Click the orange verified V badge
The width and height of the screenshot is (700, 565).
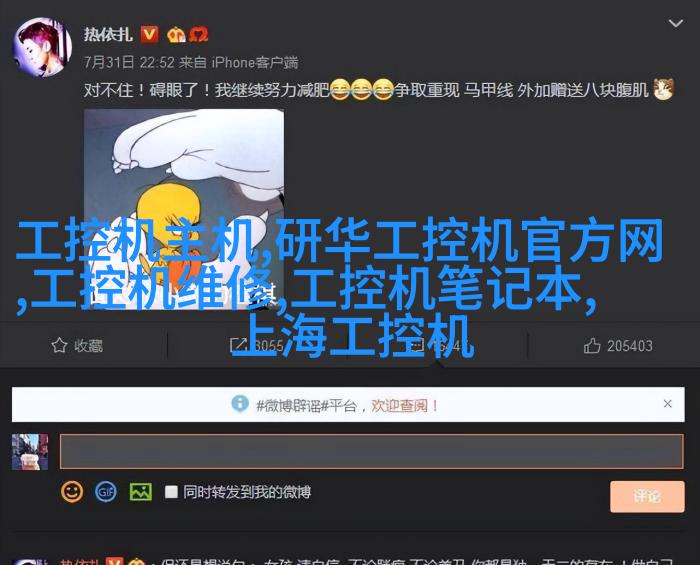click(150, 34)
